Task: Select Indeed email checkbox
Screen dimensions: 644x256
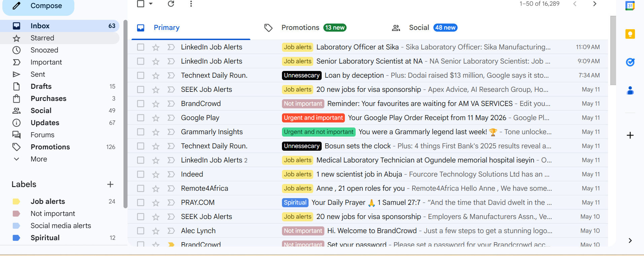Action: click(x=141, y=174)
